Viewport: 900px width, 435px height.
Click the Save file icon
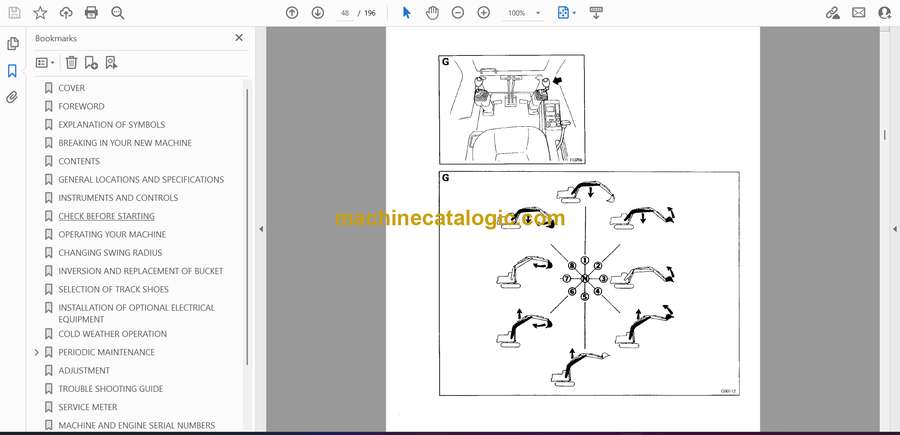(x=14, y=13)
